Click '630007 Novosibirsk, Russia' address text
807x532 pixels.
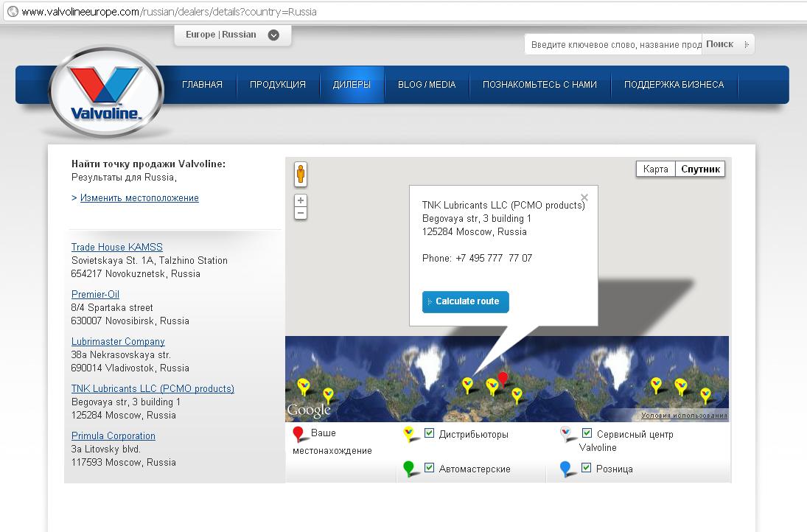coord(130,321)
